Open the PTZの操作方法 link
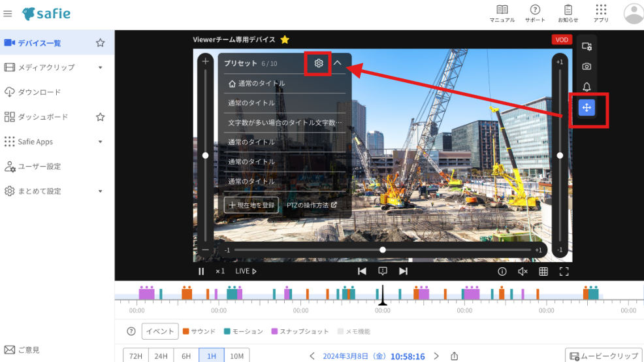The width and height of the screenshot is (644, 362). (312, 205)
